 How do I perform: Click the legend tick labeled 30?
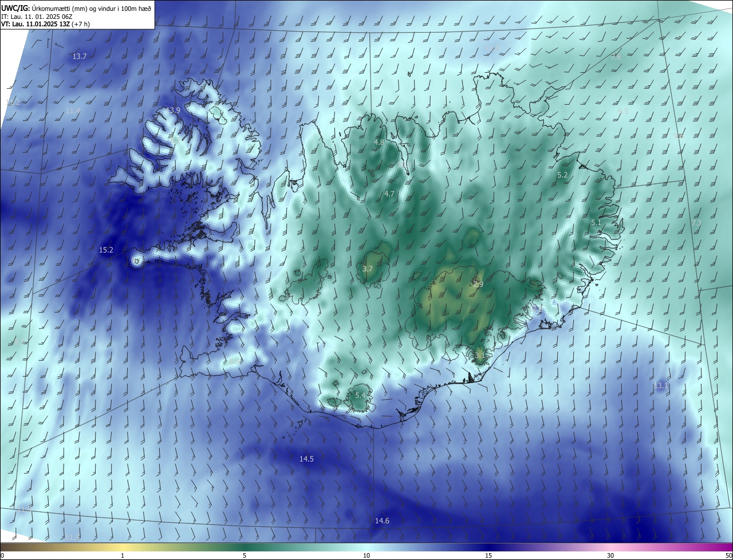[610, 556]
